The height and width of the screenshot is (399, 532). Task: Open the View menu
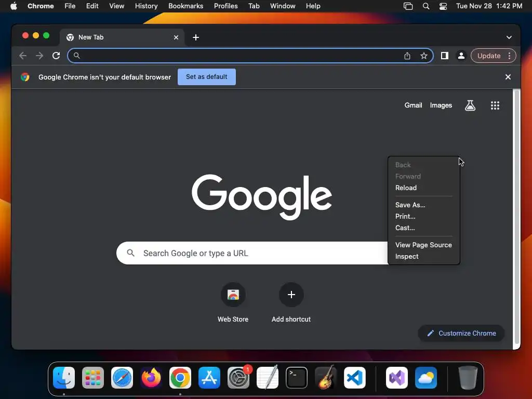(x=116, y=6)
